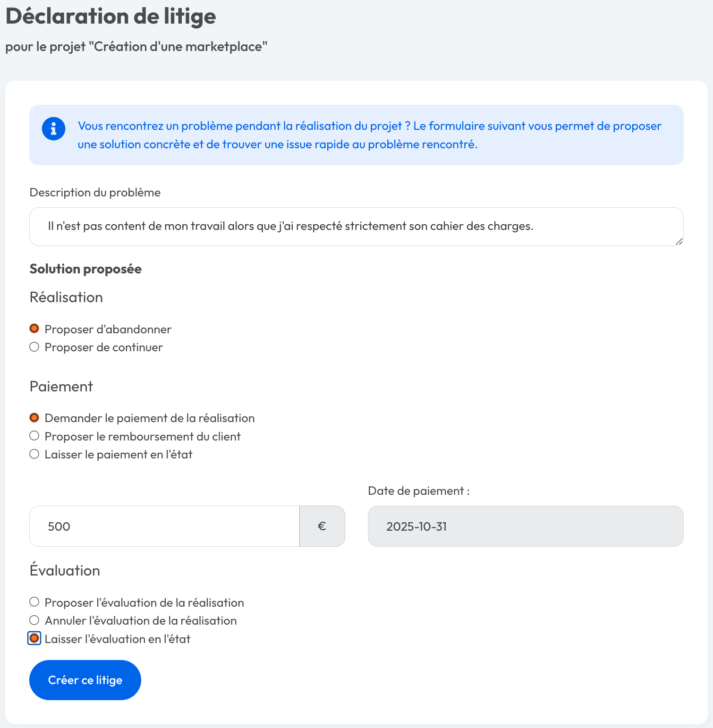Click the "Solution proposée" heading
This screenshot has height=728, width=713.
(x=85, y=269)
